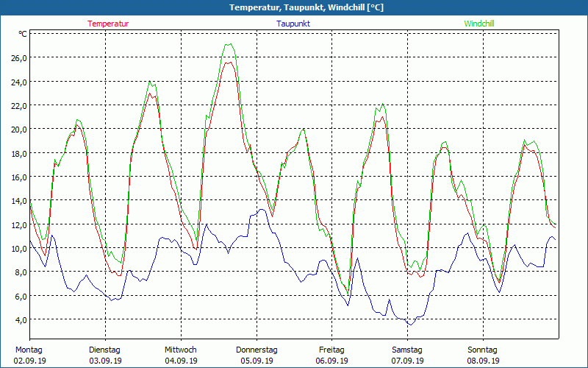588x368 pixels.
Task: Click the '14,0' y-axis value
Action: (19, 201)
